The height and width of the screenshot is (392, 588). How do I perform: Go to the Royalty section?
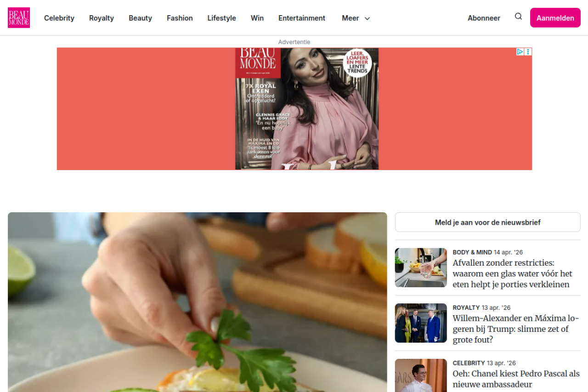[102, 18]
